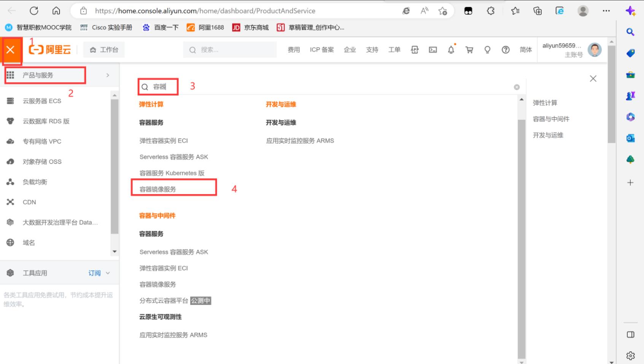The height and width of the screenshot is (364, 644).
Task: Click the 云服务器 ECS server icon
Action: pyautogui.click(x=10, y=101)
